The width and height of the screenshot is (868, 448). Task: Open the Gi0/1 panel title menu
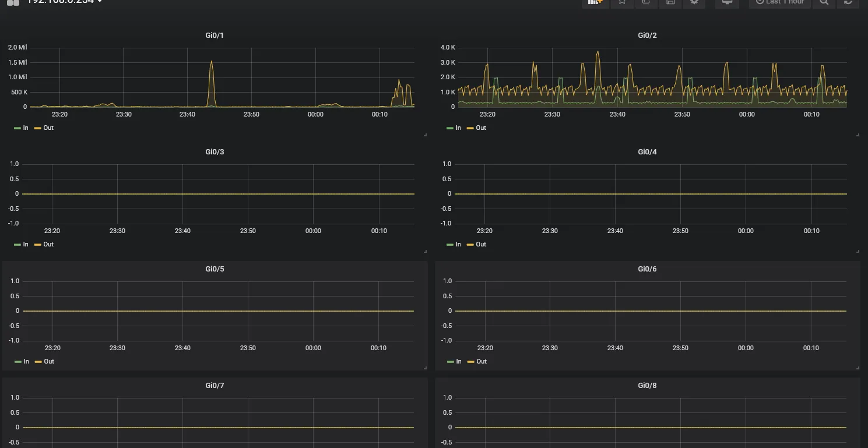click(215, 36)
